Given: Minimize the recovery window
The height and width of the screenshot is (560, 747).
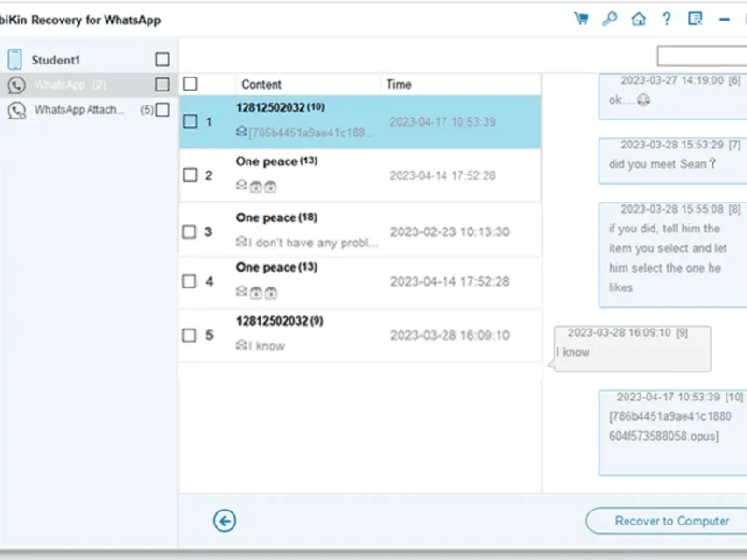Looking at the screenshot, I should click(725, 19).
